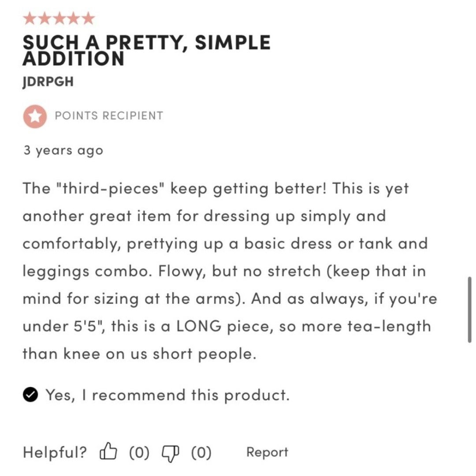Click the thumbs-down count (0)

click(x=201, y=452)
